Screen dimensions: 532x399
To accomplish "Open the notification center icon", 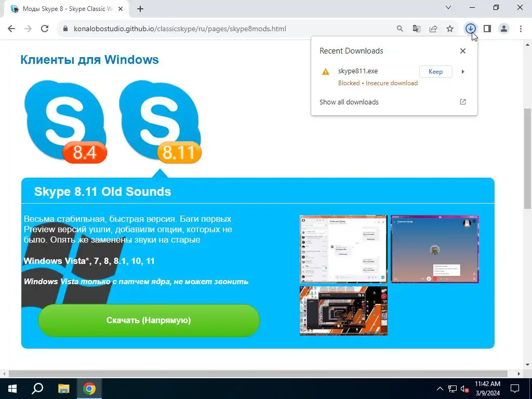I will [515, 389].
